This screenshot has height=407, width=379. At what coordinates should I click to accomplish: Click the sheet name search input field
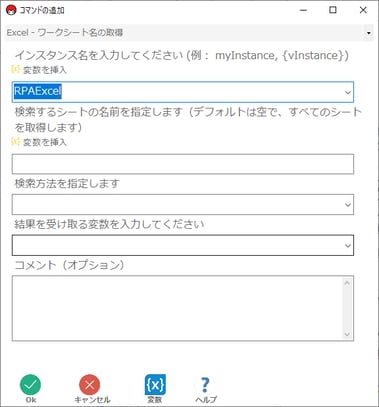click(183, 164)
